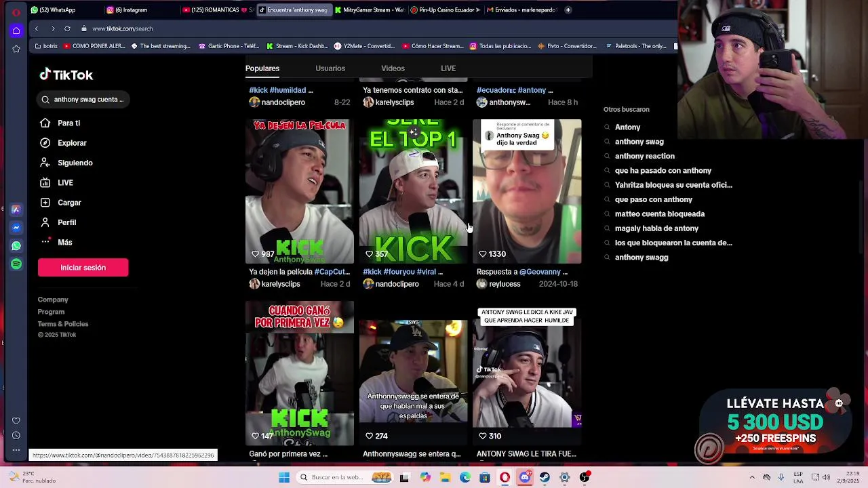Open Cargar upload option
This screenshot has height=488, width=868.
click(61, 203)
